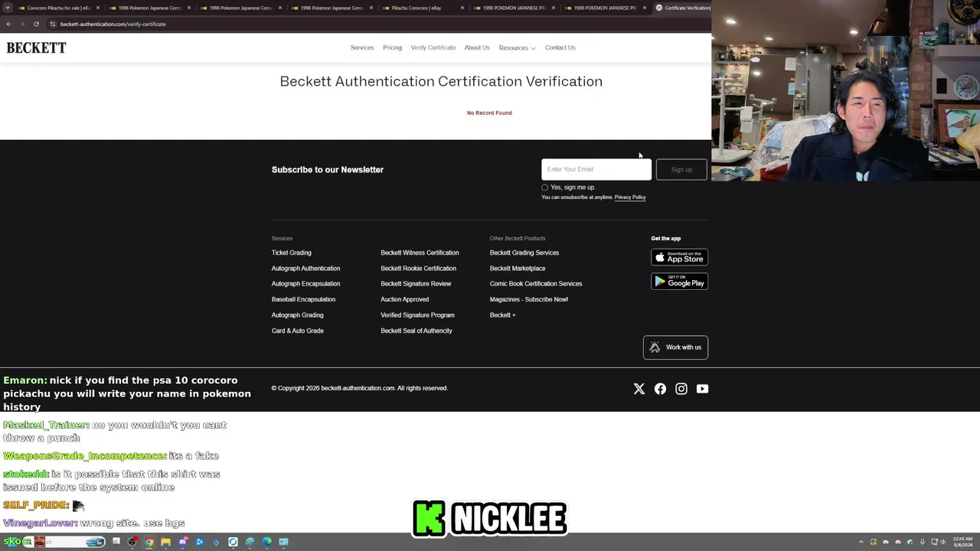Screen dimensions: 980x551
Task: Open the Comic Book Certification Services link
Action: [x=536, y=284]
